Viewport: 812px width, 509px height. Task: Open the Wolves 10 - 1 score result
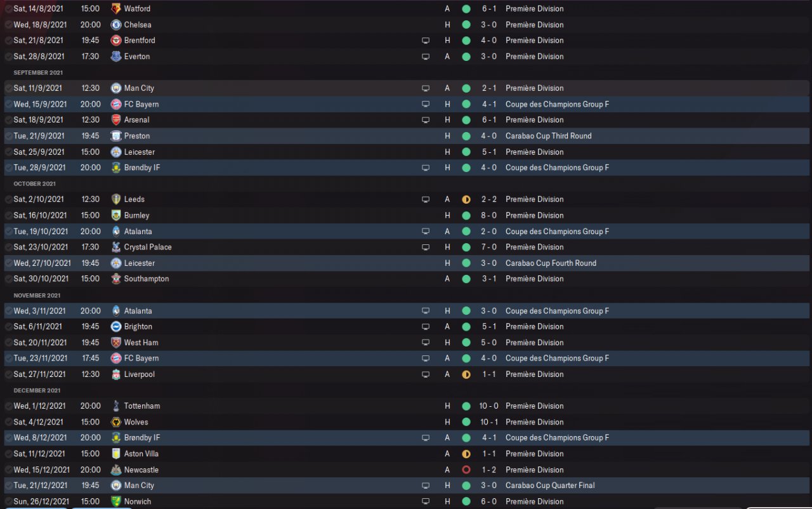coord(488,422)
